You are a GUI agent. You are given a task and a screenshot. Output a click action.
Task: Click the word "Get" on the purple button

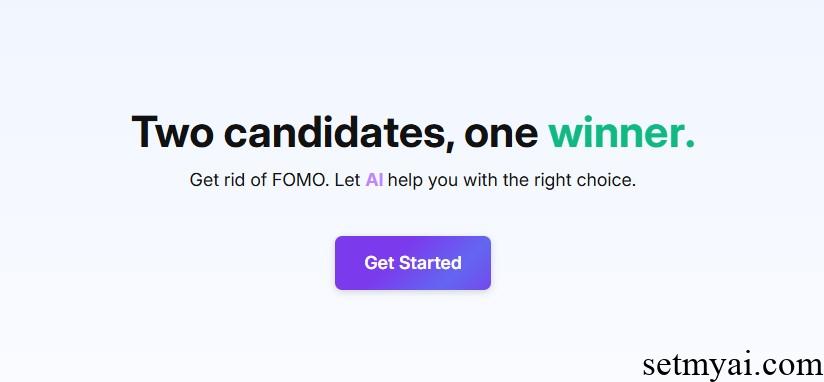pos(379,263)
